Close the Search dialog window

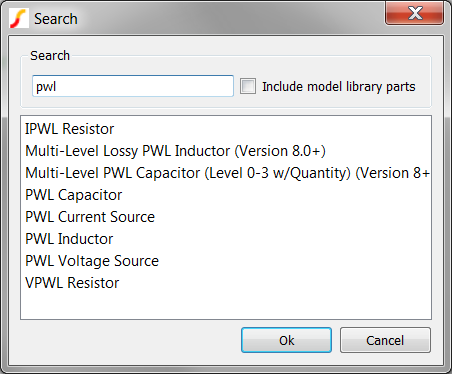click(x=414, y=13)
